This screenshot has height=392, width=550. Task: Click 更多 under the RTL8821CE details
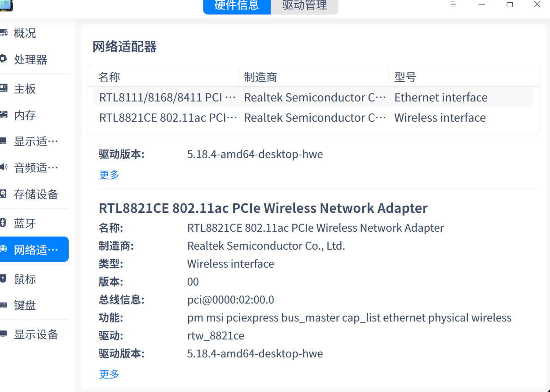point(109,374)
